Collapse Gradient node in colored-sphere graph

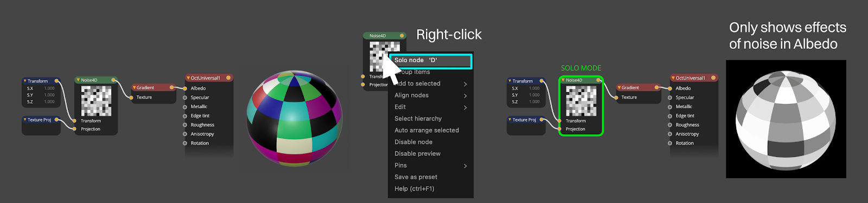coord(134,88)
